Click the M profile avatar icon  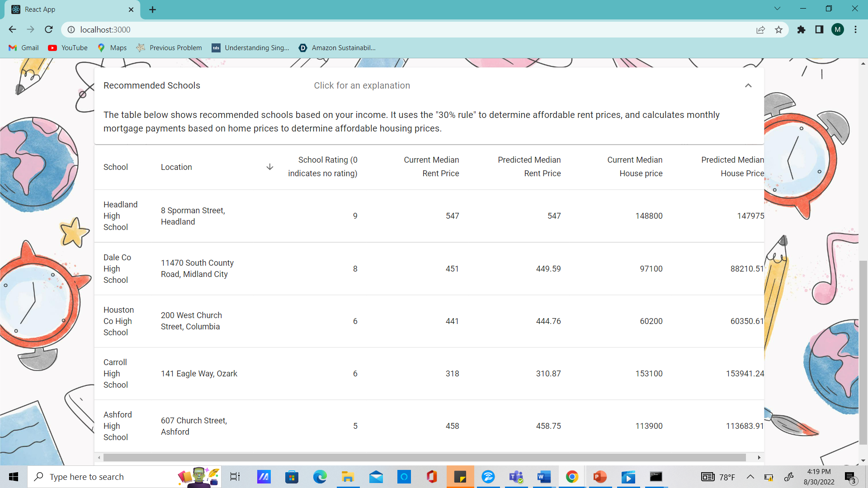point(837,30)
